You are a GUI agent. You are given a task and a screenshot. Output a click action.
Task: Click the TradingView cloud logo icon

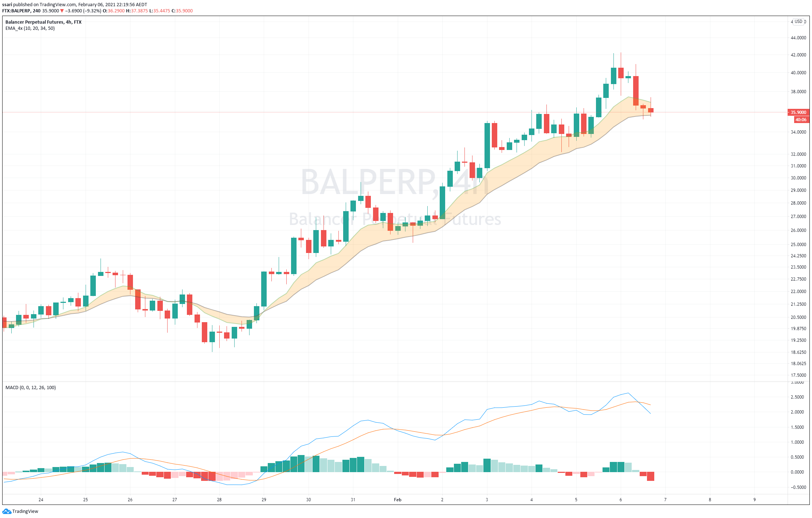[7, 511]
